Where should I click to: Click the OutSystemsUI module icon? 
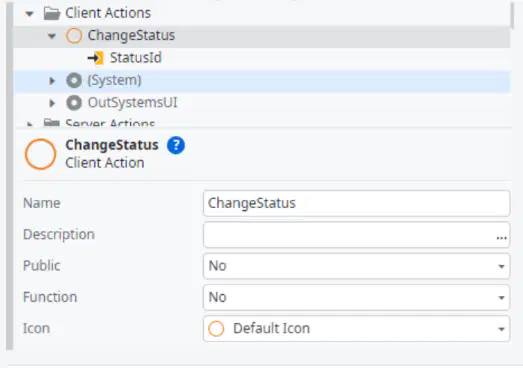pyautogui.click(x=74, y=103)
